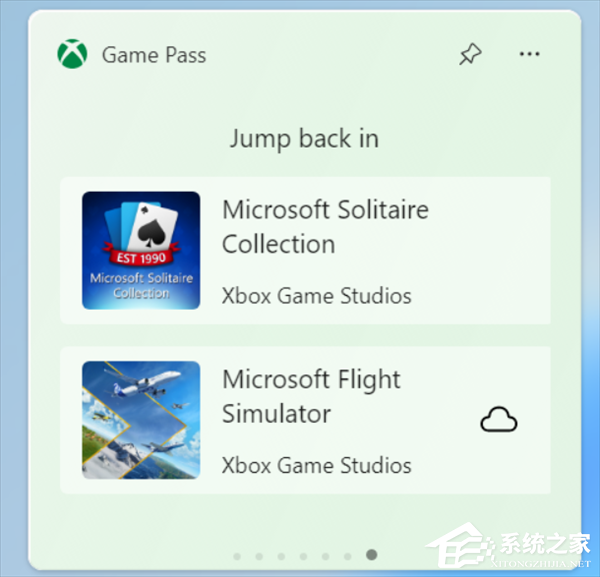Click Xbox Game Studios under Flight Simulator

[x=316, y=466]
